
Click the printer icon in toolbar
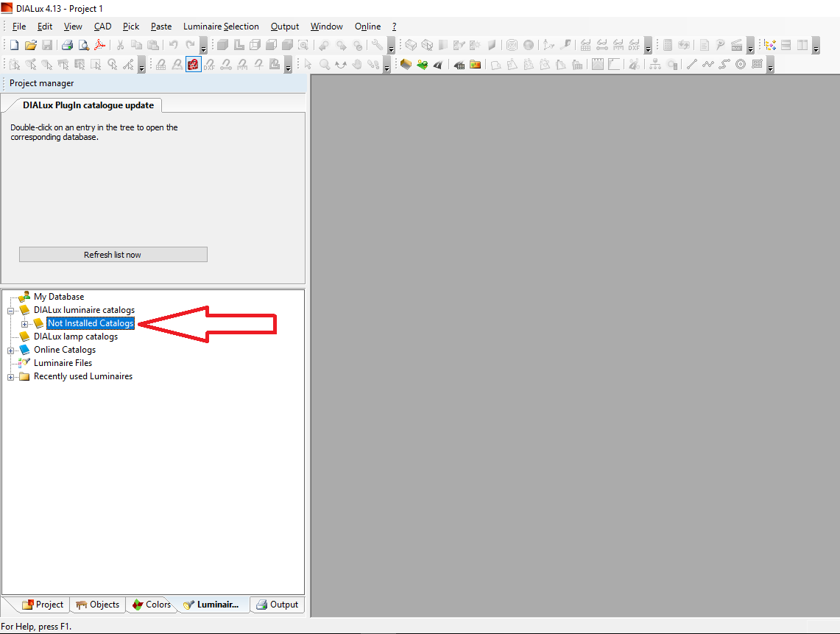67,46
